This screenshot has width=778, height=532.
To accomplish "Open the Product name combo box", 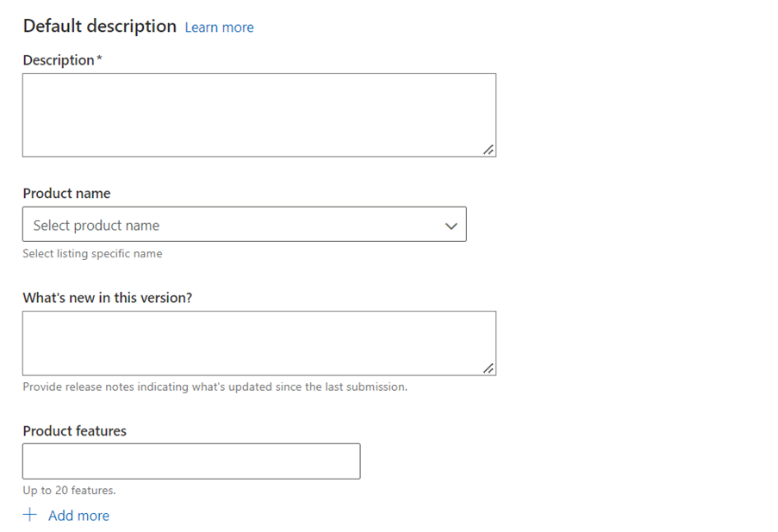I will click(x=244, y=224).
